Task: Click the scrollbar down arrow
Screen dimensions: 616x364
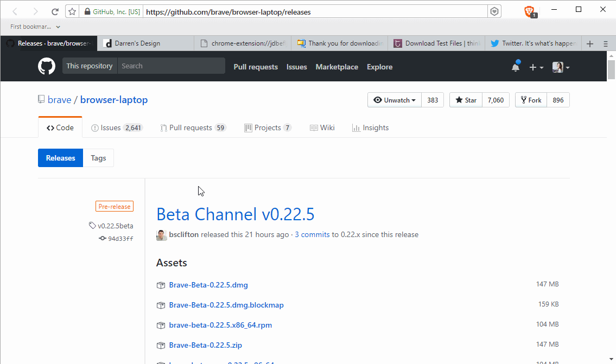Action: click(611, 359)
